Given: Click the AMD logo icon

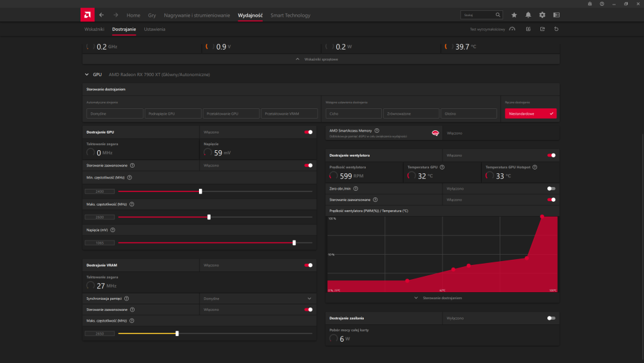Looking at the screenshot, I should tap(88, 14).
